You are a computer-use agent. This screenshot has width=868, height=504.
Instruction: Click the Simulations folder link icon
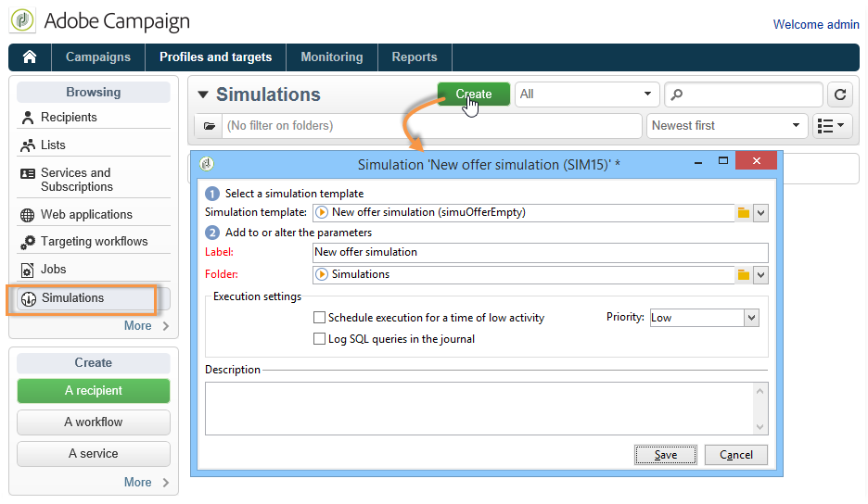coord(322,274)
